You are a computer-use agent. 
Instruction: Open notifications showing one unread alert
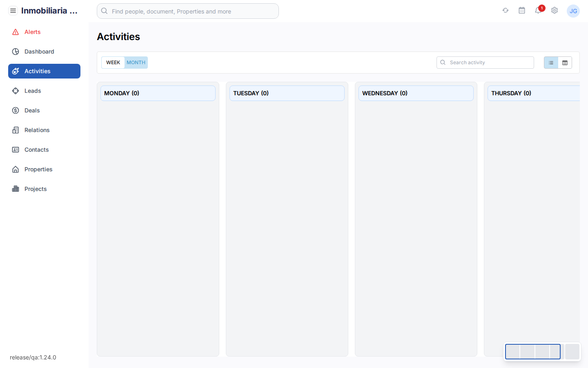(x=538, y=11)
